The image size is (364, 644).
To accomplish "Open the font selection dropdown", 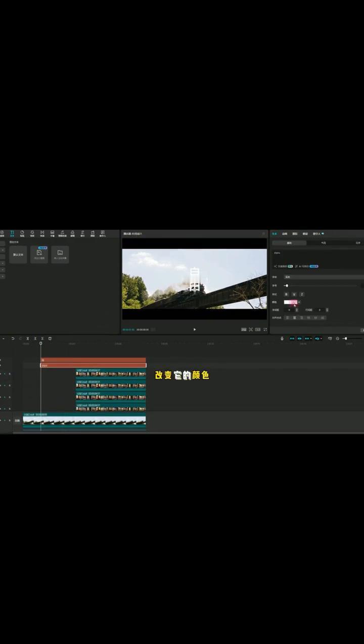I will [x=324, y=277].
